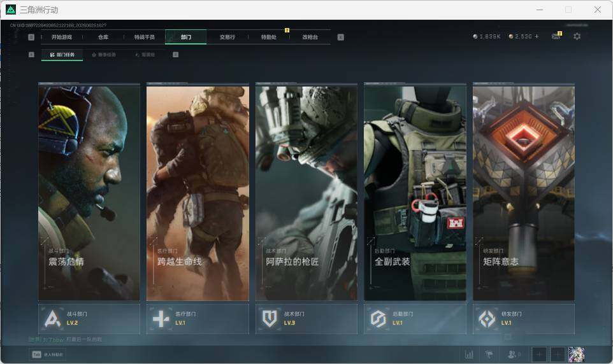Image resolution: width=613 pixels, height=364 pixels.
Task: Click the silver currency balance 1,839K
Action: pyautogui.click(x=486, y=36)
